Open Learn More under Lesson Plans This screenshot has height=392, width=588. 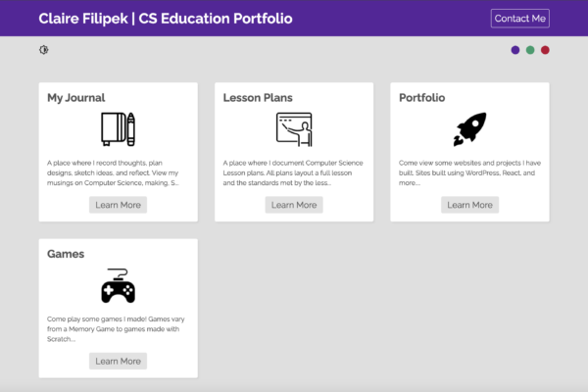click(x=294, y=205)
